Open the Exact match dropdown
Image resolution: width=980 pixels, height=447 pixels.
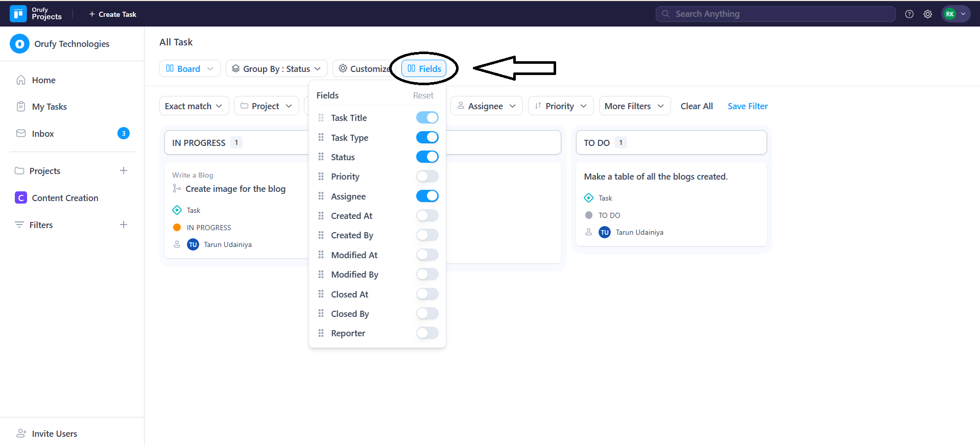pyautogui.click(x=194, y=106)
